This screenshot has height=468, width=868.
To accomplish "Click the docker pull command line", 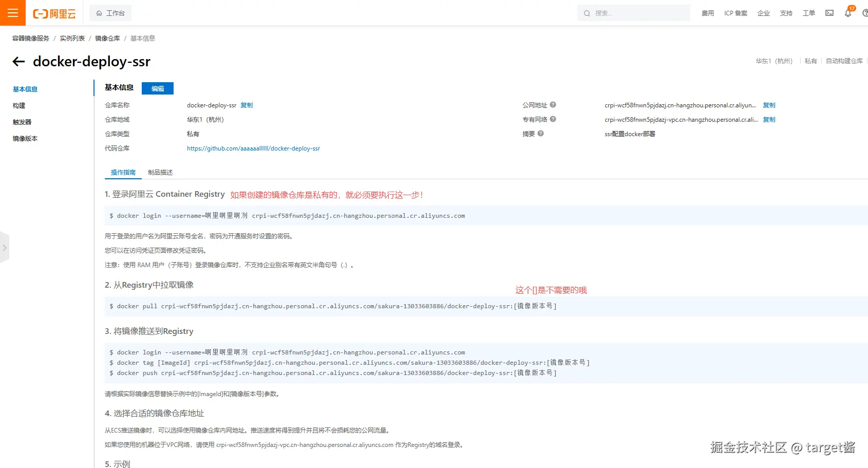I will [x=333, y=306].
